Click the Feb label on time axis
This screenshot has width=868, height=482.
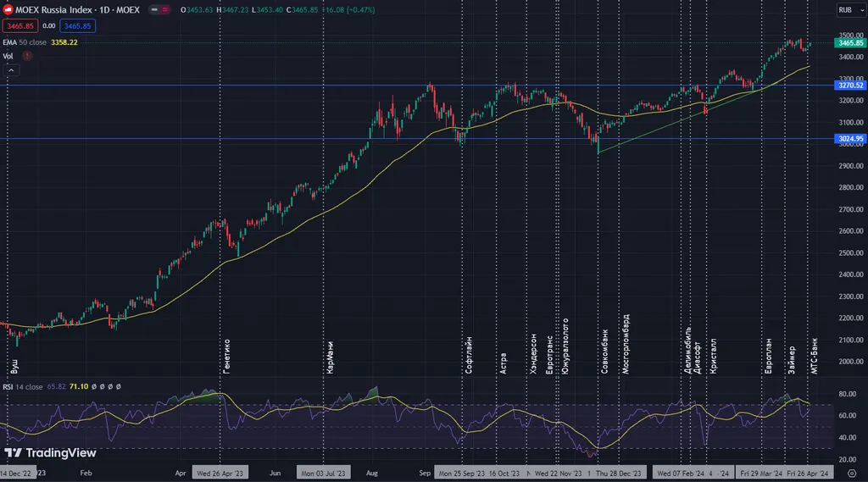coord(86,474)
